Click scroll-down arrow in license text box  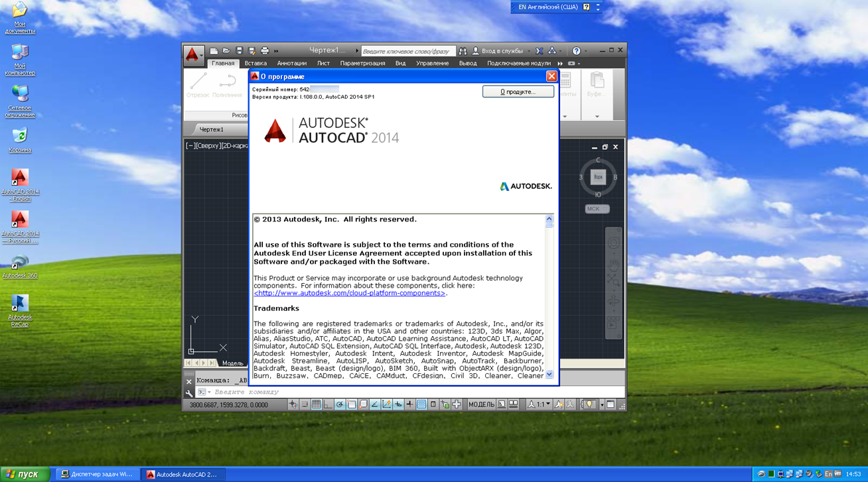549,375
